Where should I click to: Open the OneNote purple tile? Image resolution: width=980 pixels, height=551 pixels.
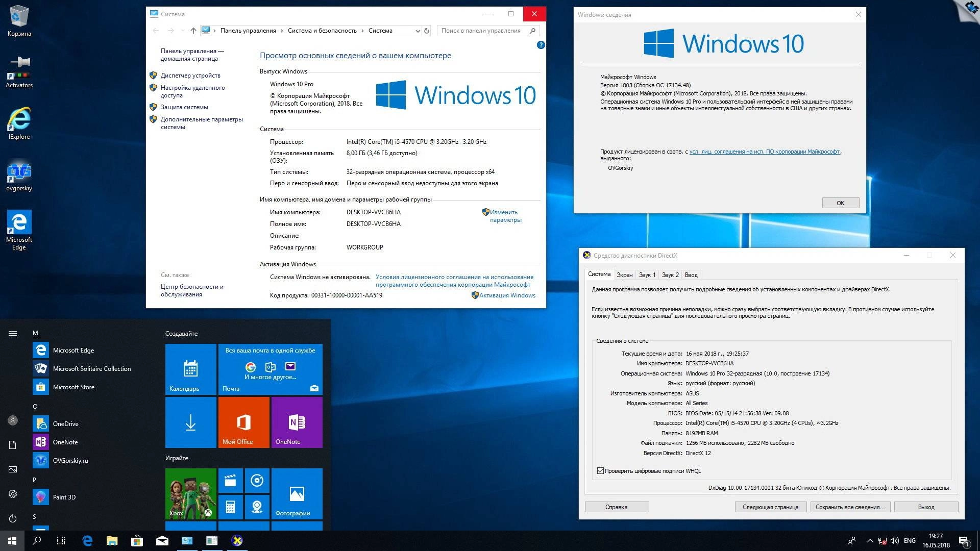(x=297, y=422)
